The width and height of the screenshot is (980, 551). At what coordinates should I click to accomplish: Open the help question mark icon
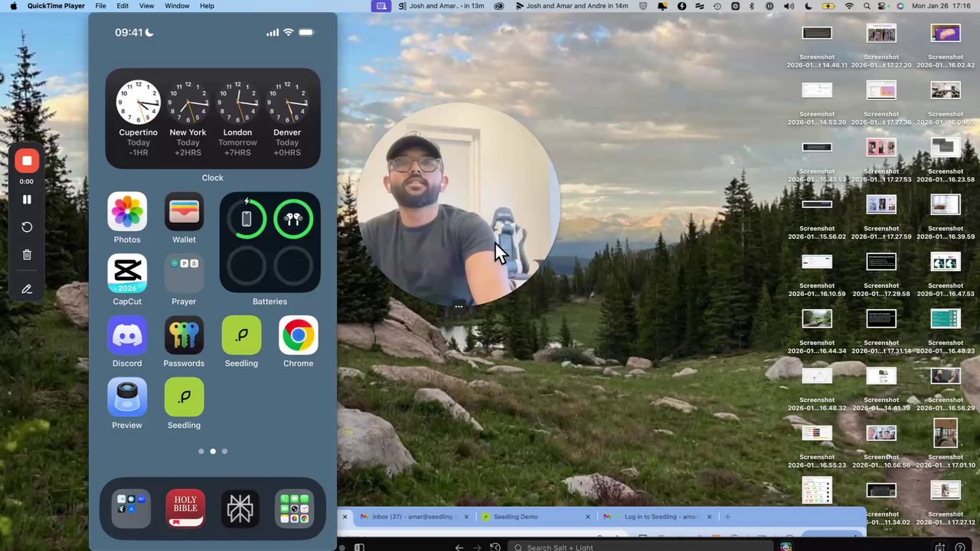(960, 546)
